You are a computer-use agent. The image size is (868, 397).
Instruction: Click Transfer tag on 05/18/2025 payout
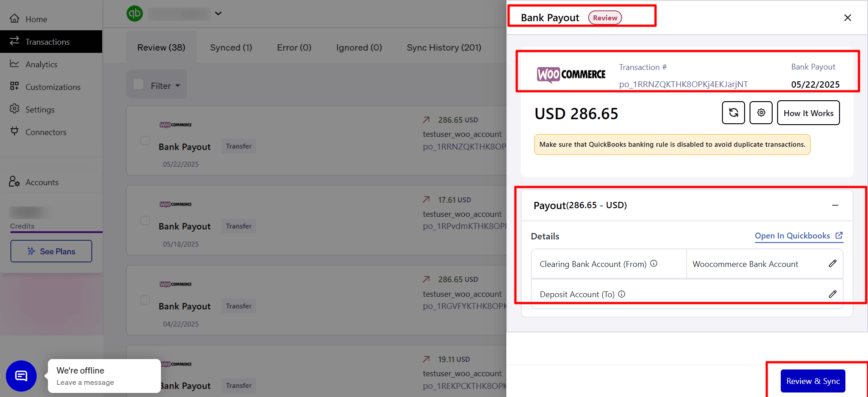click(x=239, y=226)
